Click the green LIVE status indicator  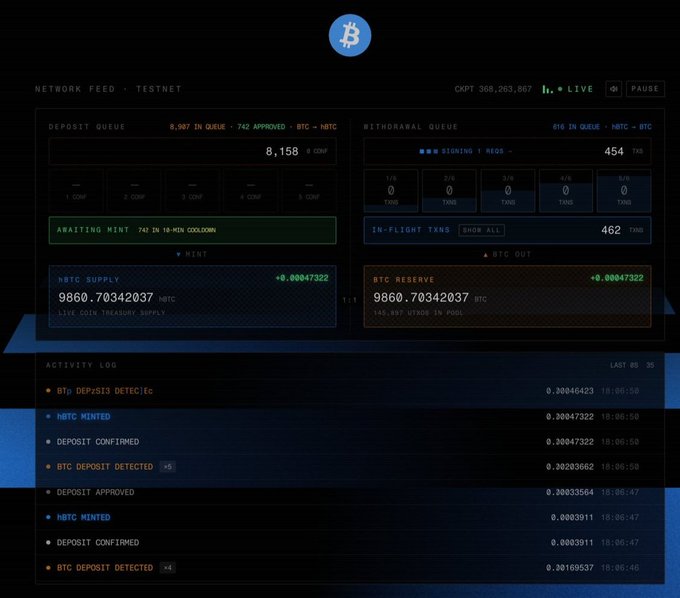(x=575, y=89)
